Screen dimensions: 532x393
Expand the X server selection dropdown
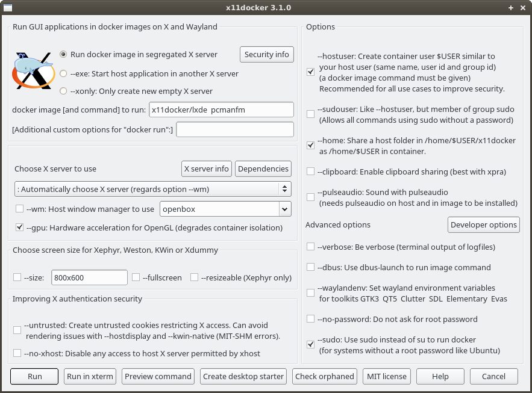[x=152, y=189]
